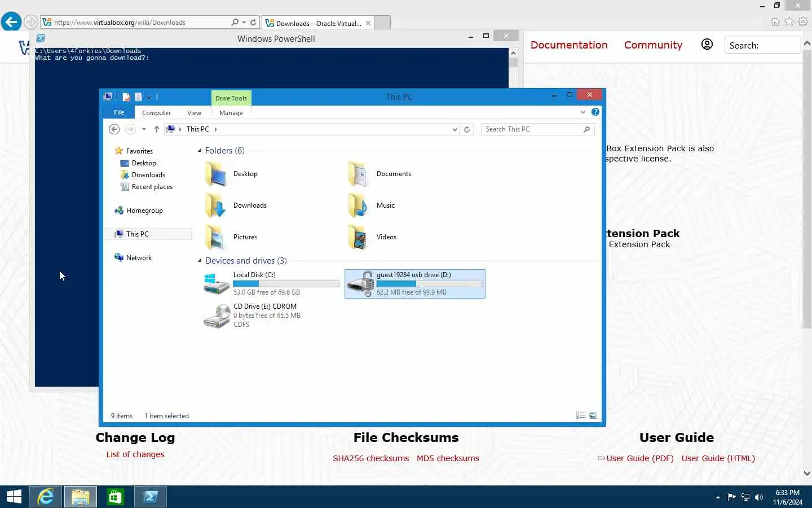The image size is (812, 508).
Task: Collapse the Devices and drives group
Action: 200,261
